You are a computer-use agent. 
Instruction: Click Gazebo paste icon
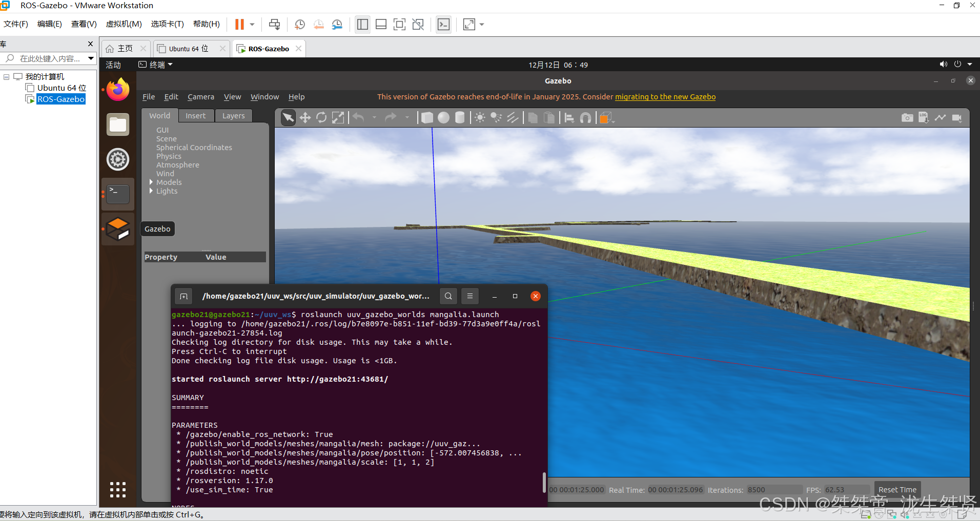tap(549, 118)
